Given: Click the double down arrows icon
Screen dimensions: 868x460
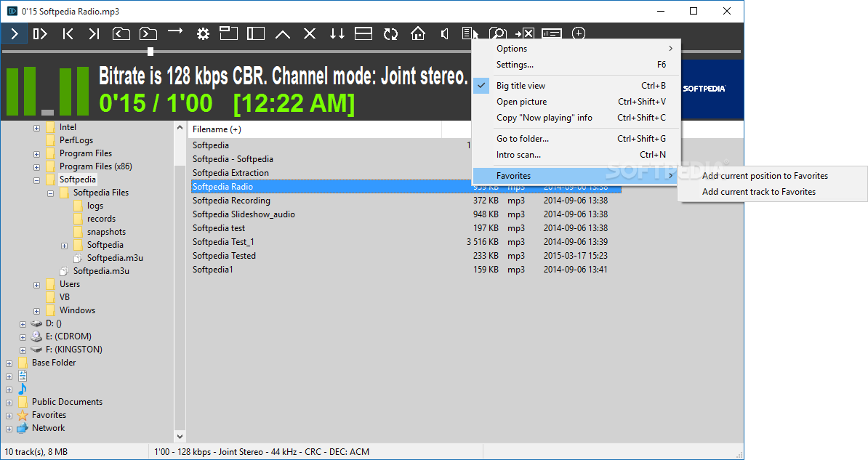Looking at the screenshot, I should point(337,33).
